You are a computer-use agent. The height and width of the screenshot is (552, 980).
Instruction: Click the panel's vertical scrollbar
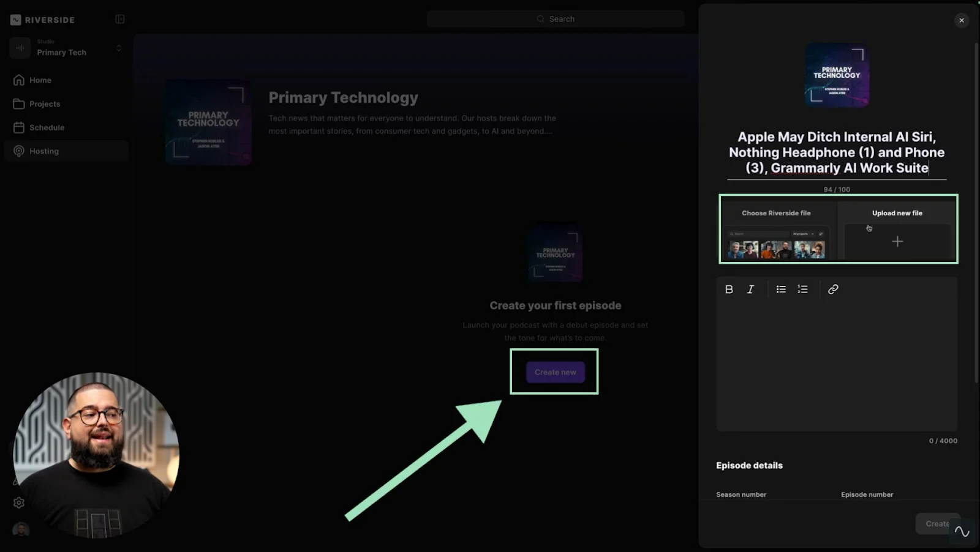(976, 213)
